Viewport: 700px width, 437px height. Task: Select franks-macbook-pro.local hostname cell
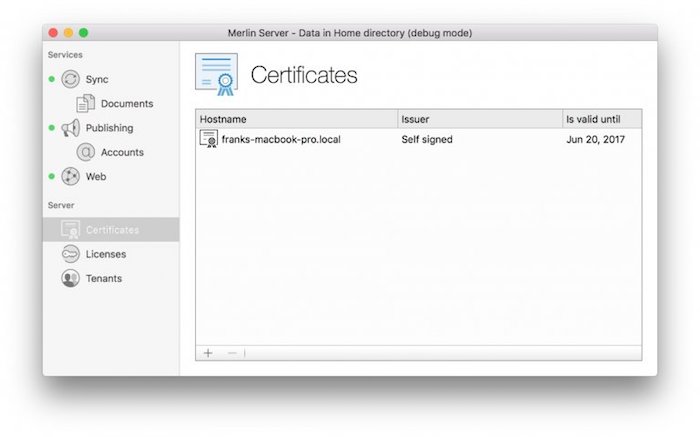coord(281,139)
